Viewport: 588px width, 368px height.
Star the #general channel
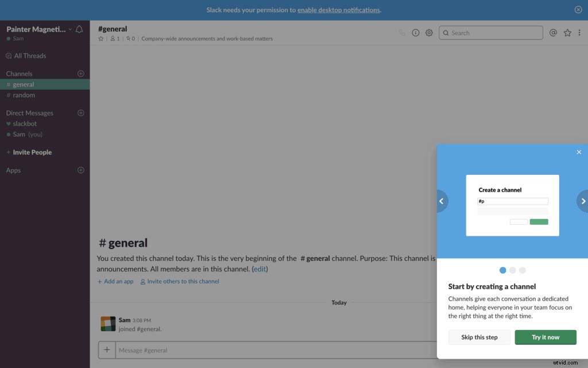pos(100,38)
